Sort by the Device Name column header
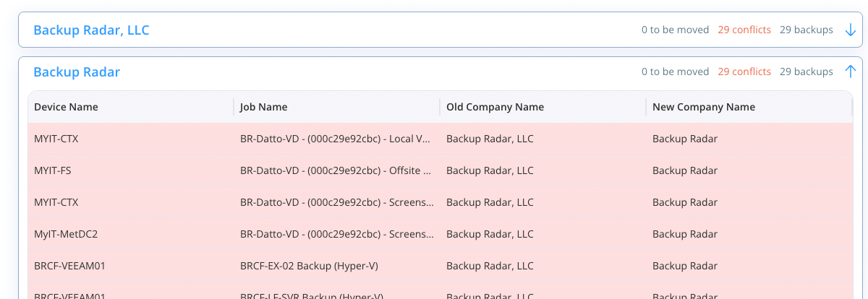Viewport: 868px width, 299px height. (x=66, y=107)
